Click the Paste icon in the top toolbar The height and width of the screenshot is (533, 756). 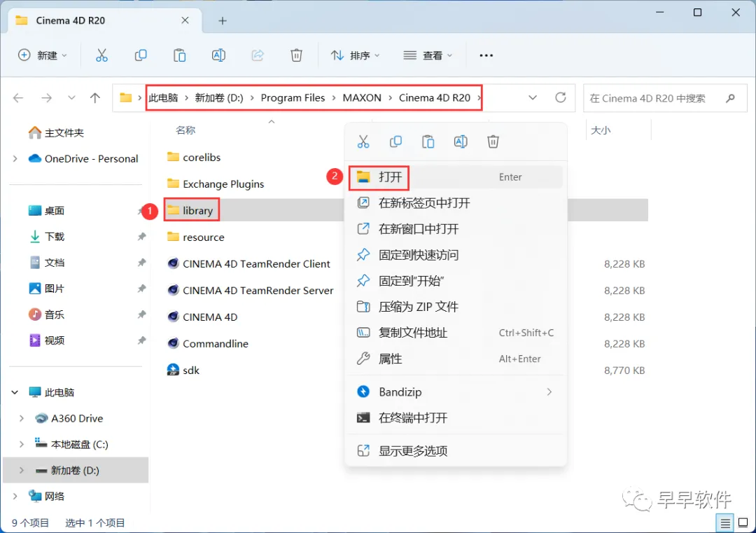coord(179,55)
